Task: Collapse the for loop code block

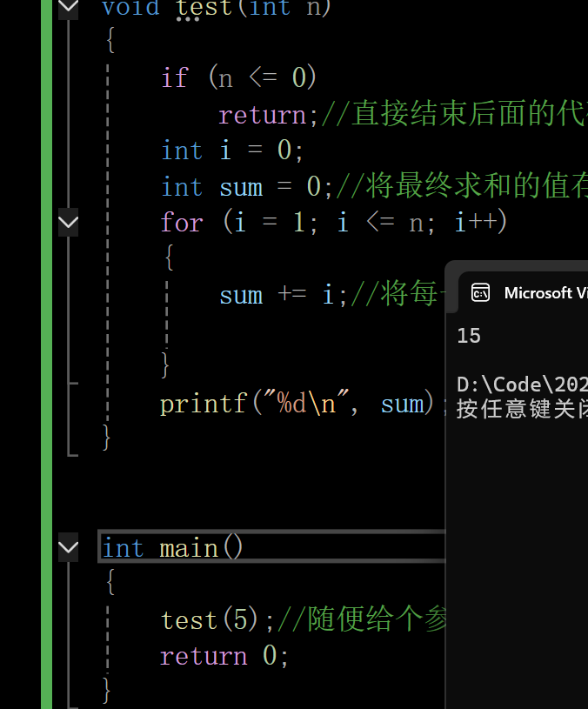Action: 68,223
